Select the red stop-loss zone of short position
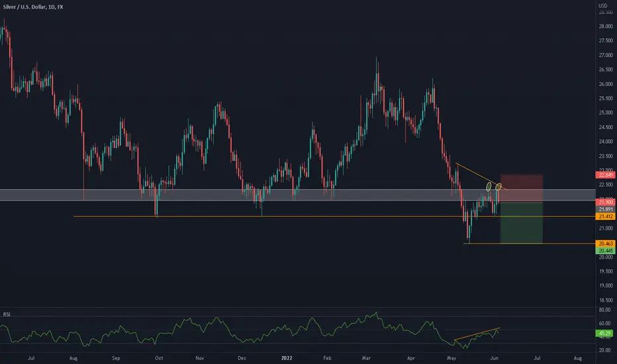 [522, 189]
